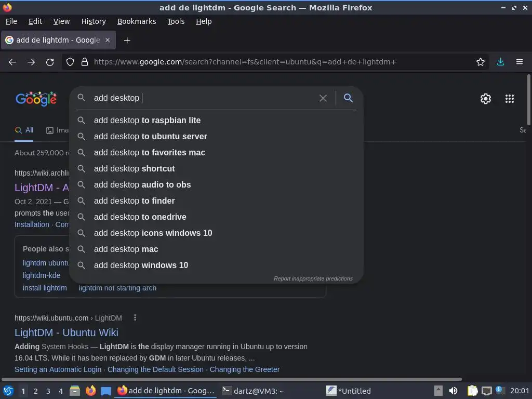The width and height of the screenshot is (532, 399).
Task: Open 'Changing the Greeter' sublink
Action: 245,369
